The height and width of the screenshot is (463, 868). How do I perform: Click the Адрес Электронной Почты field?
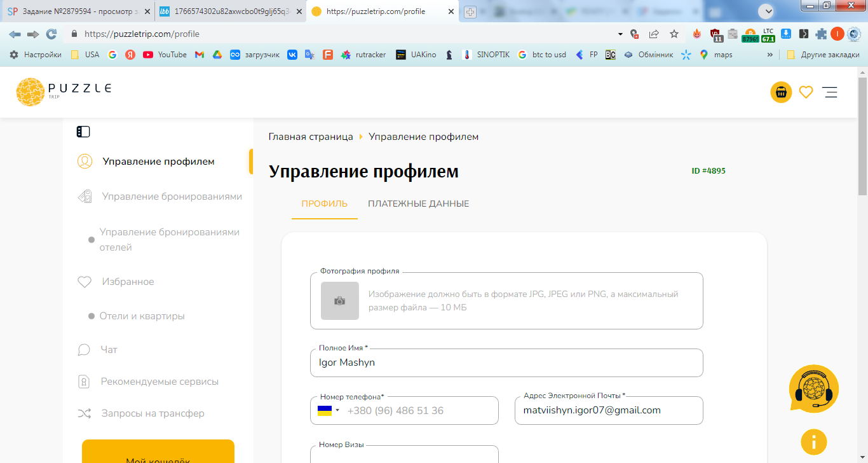click(x=609, y=411)
